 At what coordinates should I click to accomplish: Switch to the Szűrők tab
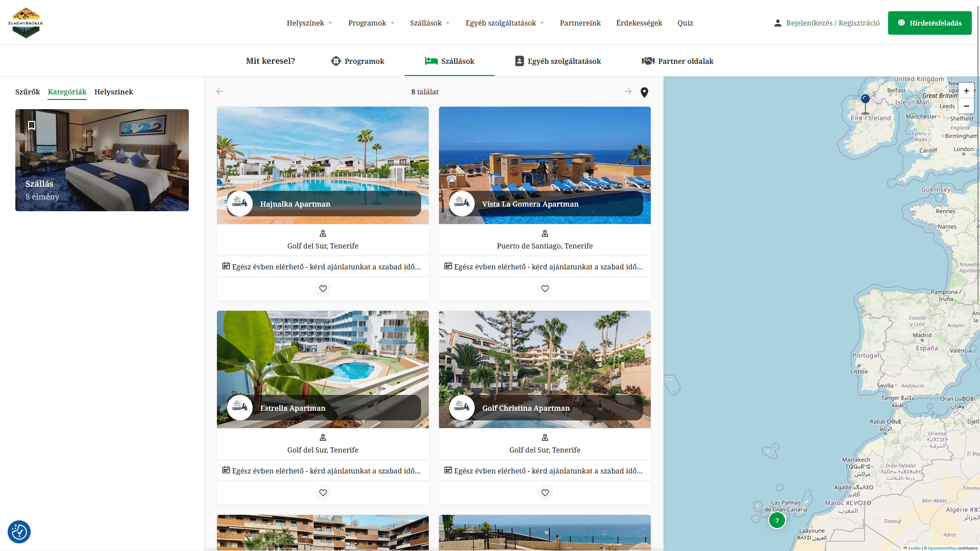tap(28, 92)
